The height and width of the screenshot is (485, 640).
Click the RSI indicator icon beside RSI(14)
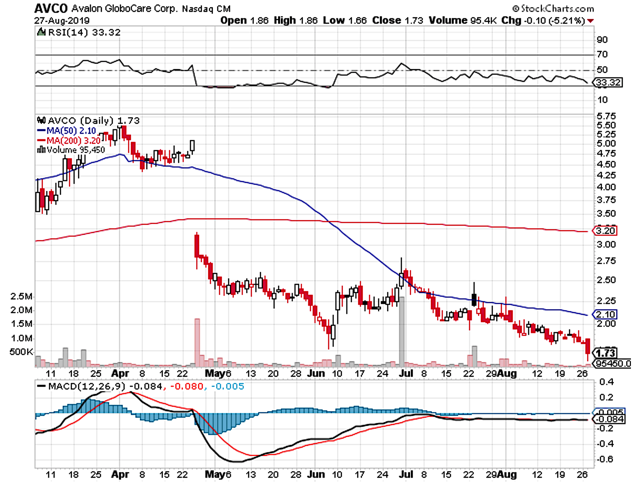41,32
